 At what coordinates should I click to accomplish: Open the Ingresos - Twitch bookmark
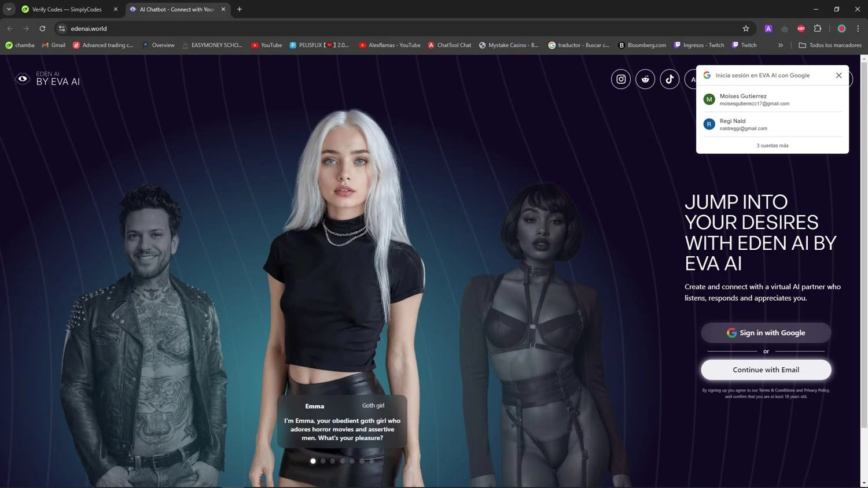click(699, 45)
